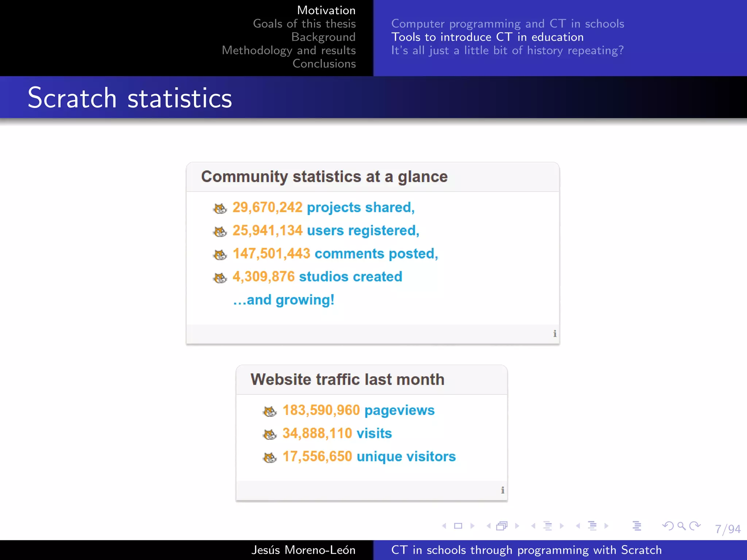Click the 147,501,443 comments posted link
This screenshot has width=747, height=560.
pos(335,254)
